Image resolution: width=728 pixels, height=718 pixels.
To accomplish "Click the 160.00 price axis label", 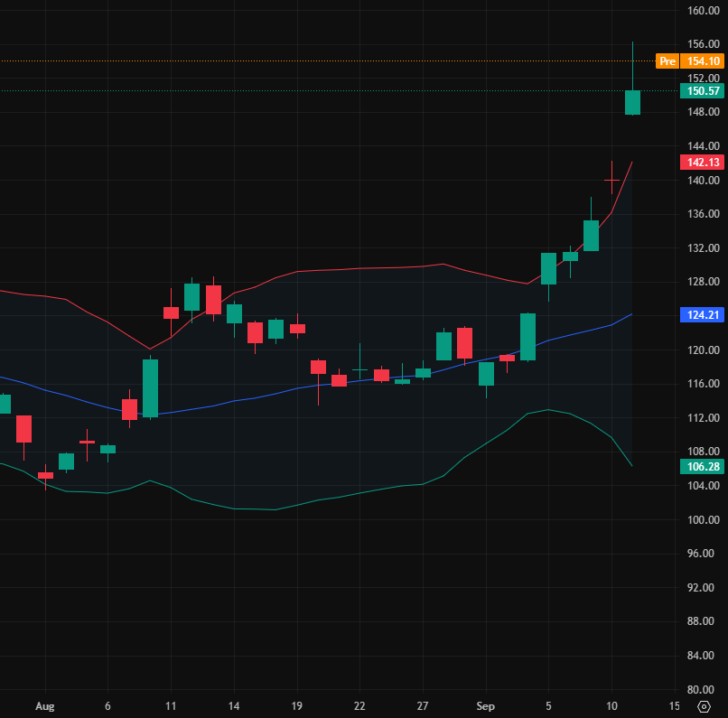I will tap(704, 10).
